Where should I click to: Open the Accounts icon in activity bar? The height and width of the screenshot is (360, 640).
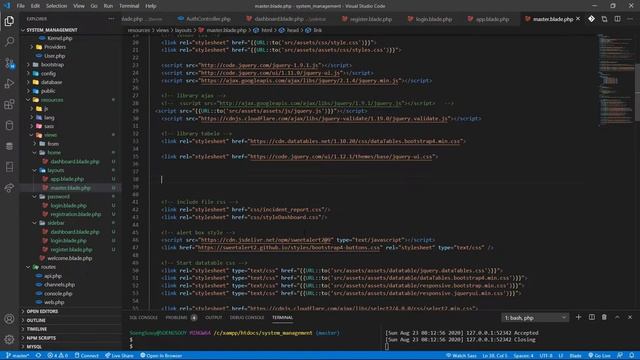coord(9,319)
